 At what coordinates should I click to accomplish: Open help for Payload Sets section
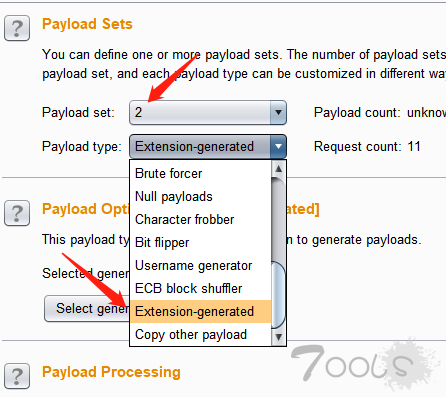pyautogui.click(x=17, y=28)
